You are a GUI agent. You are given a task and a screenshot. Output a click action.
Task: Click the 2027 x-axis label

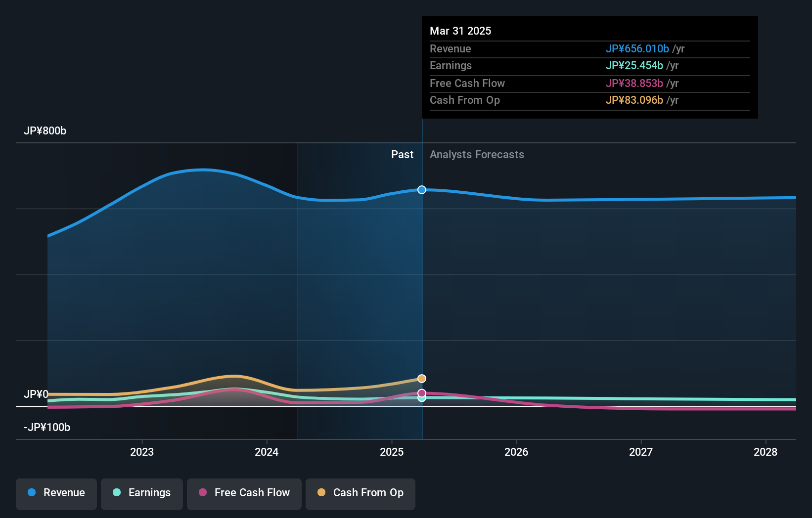[641, 452]
